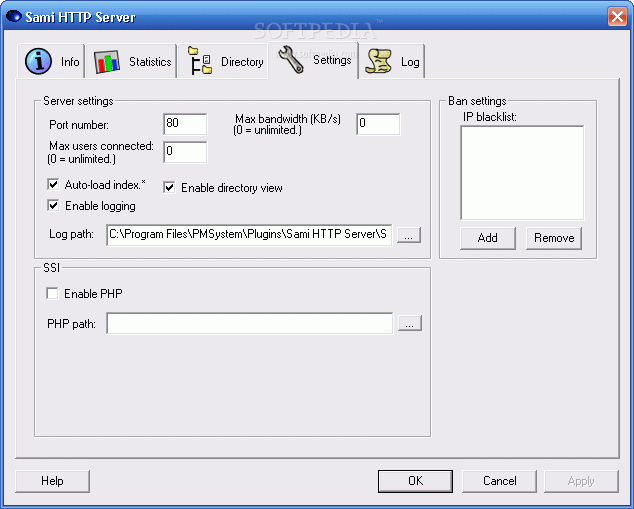Click the greyed Apply button
Viewport: 634px width, 509px height.
point(581,481)
